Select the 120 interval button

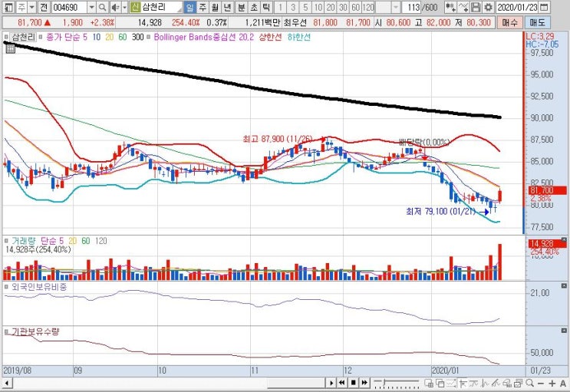(x=368, y=7)
